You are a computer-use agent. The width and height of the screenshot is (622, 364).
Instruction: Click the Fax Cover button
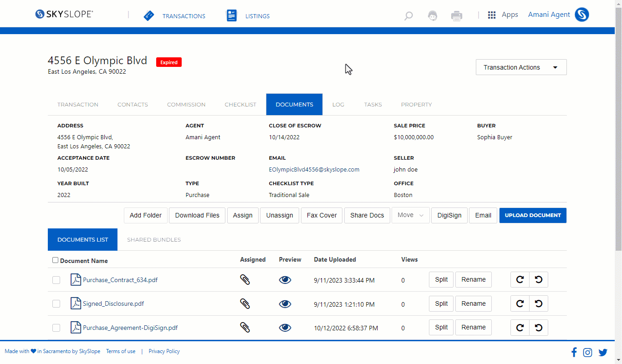(322, 215)
